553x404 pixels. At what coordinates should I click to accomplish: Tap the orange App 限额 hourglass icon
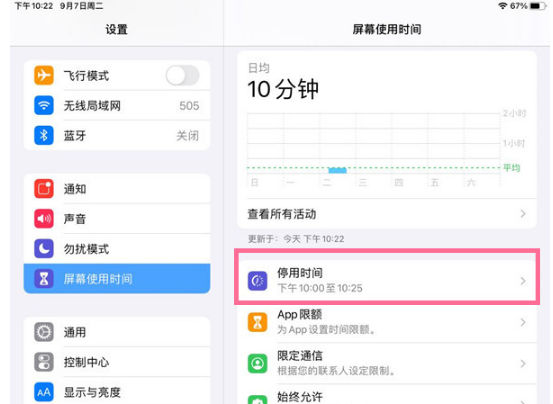[x=257, y=322]
